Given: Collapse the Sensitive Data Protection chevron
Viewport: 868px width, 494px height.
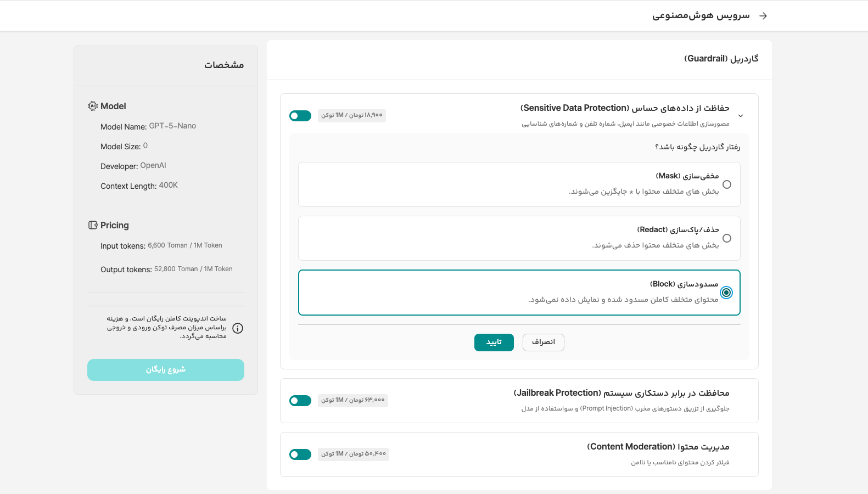Looking at the screenshot, I should tap(741, 116).
